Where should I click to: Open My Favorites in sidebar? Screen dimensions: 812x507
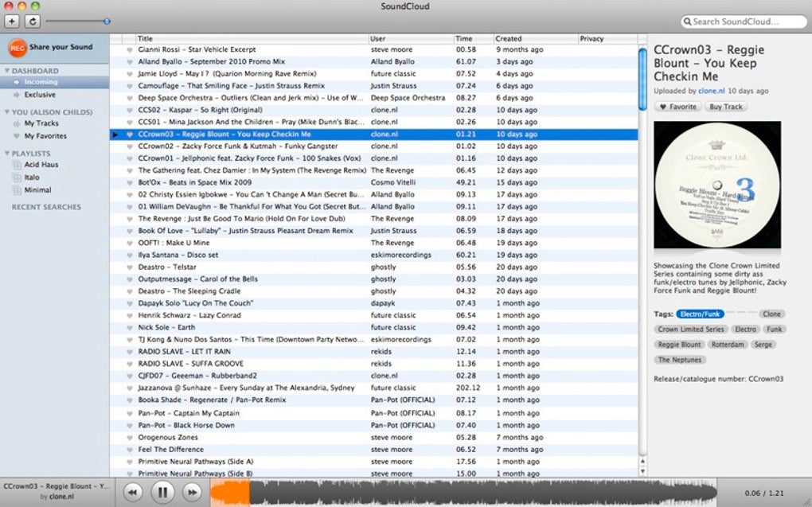pos(45,136)
